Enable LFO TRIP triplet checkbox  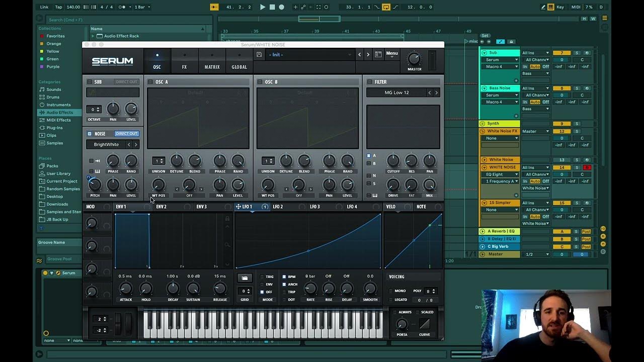pos(284,292)
